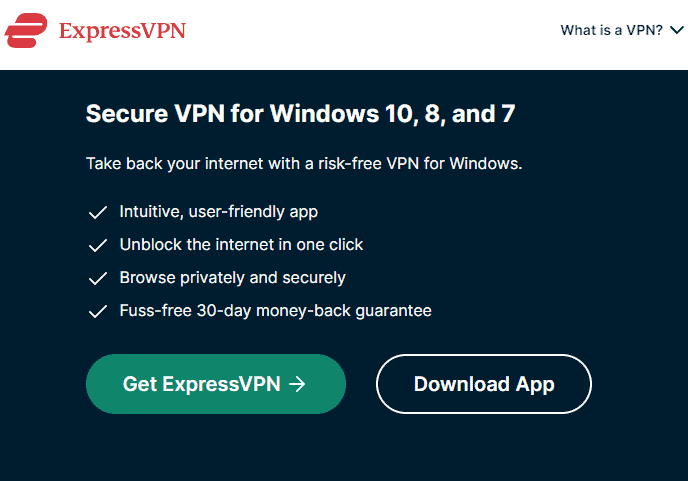Click the checkmark beside "Intuitive, user-friendly app"
This screenshot has height=481, width=688.
pyautogui.click(x=98, y=212)
